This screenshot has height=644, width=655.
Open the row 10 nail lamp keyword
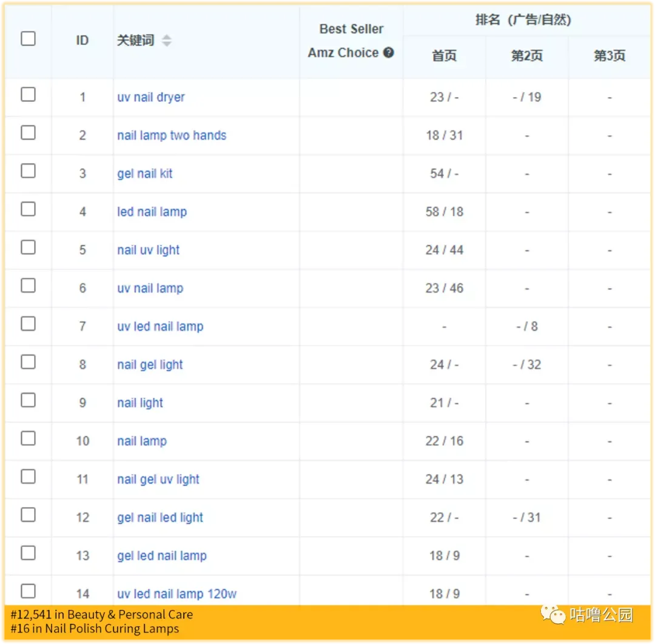[142, 441]
